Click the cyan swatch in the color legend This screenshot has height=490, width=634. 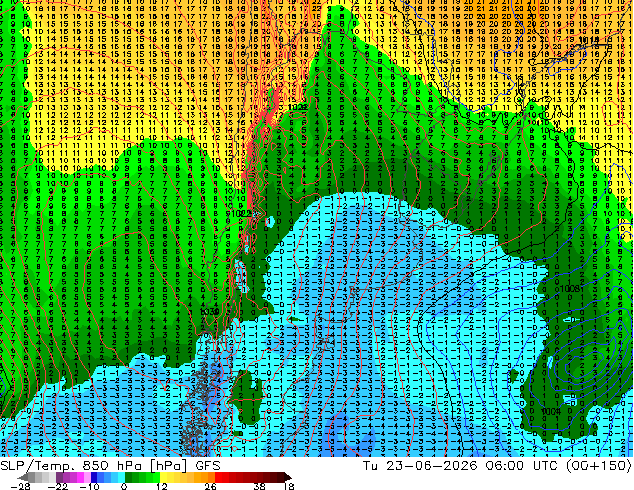coord(122,477)
